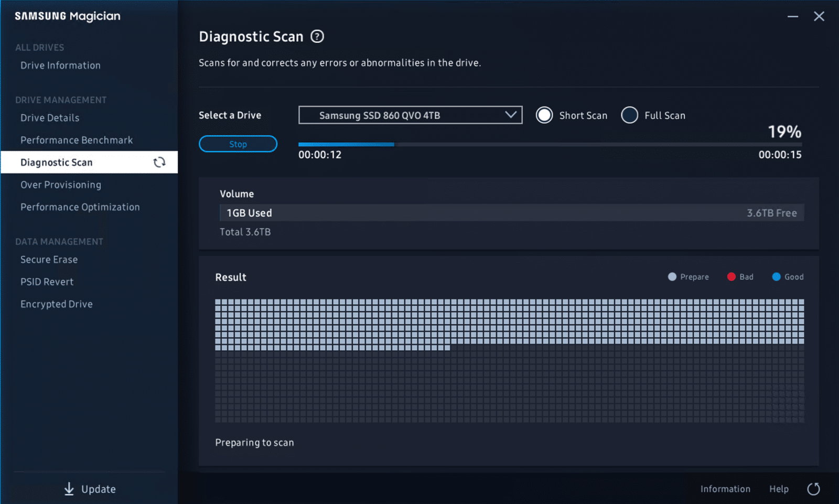This screenshot has width=839, height=504.
Task: Click remaining time 00:00:15
Action: click(780, 155)
